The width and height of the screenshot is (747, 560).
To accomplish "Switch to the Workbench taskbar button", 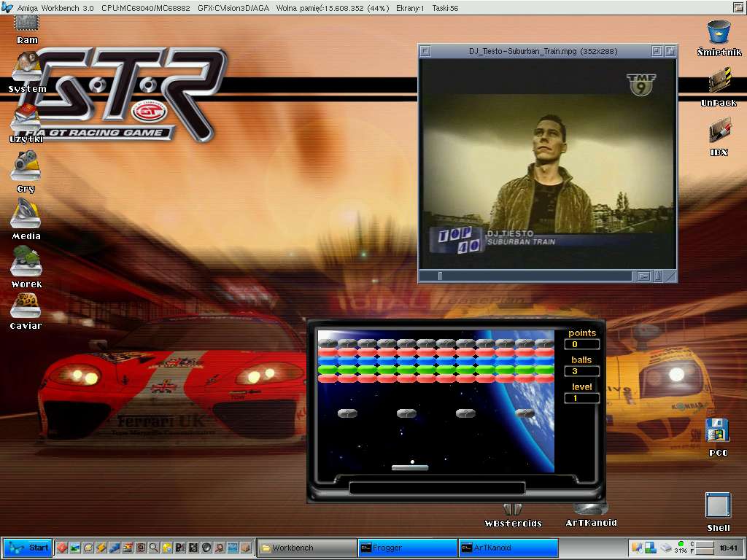I will click(307, 548).
